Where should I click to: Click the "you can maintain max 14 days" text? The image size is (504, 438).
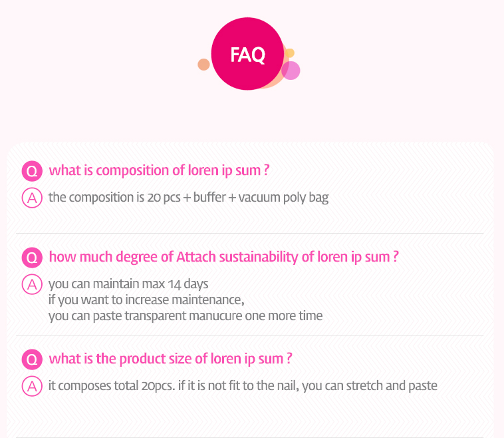pos(128,284)
